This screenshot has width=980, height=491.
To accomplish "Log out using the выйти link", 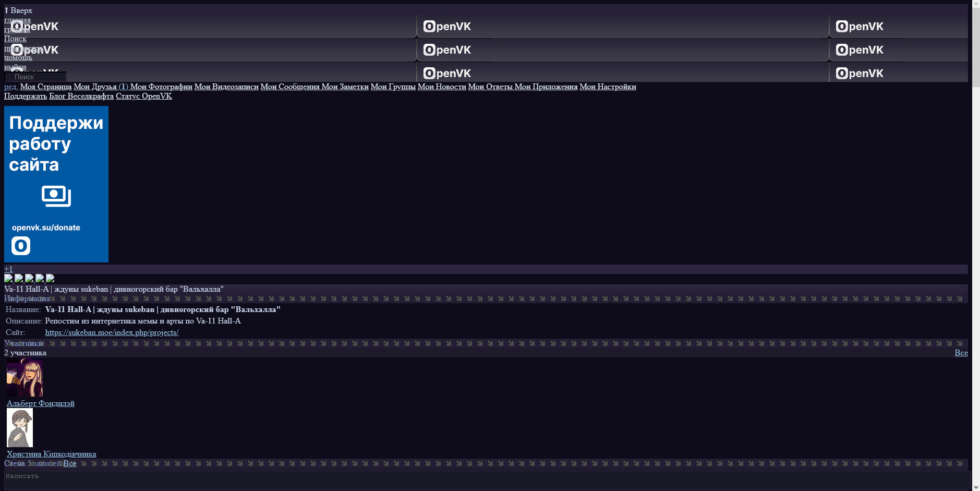I will pyautogui.click(x=15, y=67).
